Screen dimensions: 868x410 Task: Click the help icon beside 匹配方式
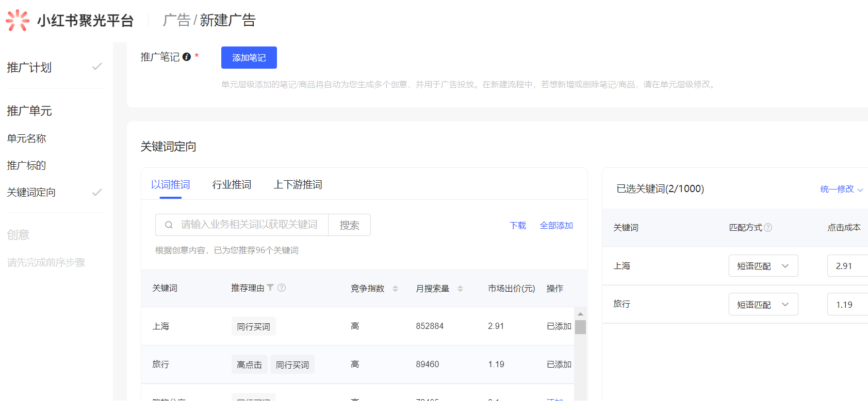coord(768,227)
